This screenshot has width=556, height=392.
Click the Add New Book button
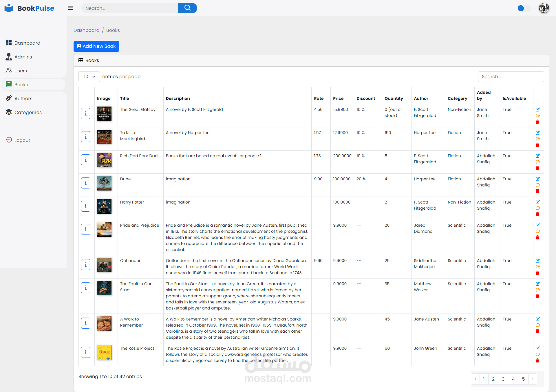tap(96, 46)
